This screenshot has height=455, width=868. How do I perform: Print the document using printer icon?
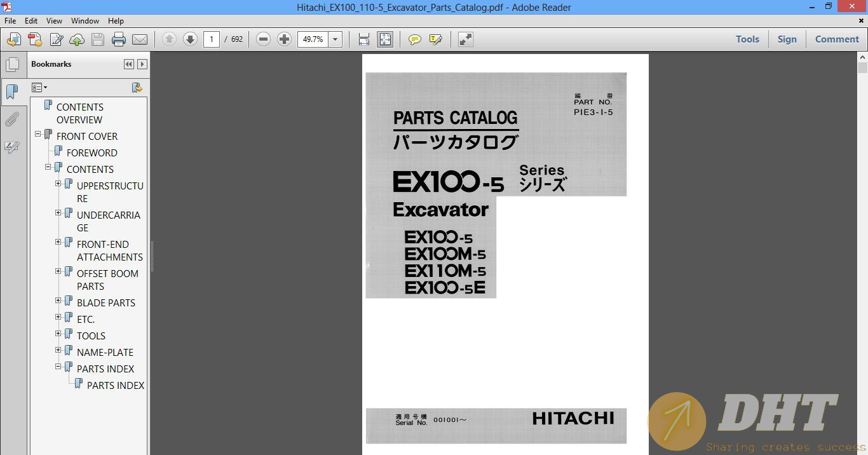(119, 39)
